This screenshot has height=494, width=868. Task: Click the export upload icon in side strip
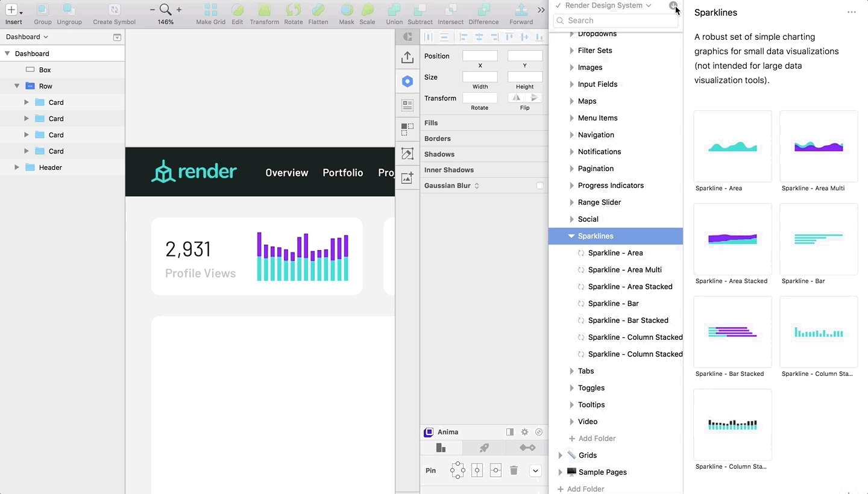tap(407, 57)
